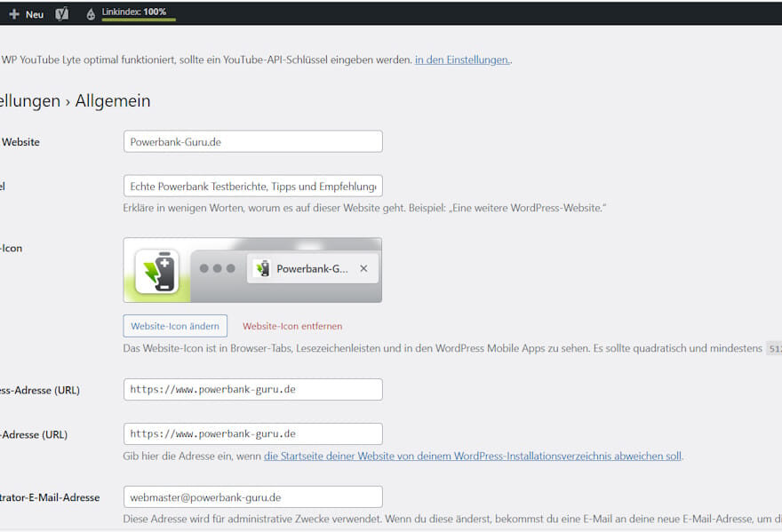Click the 'Website' label beside the title field
Image resolution: width=782 pixels, height=532 pixels.
[x=20, y=142]
